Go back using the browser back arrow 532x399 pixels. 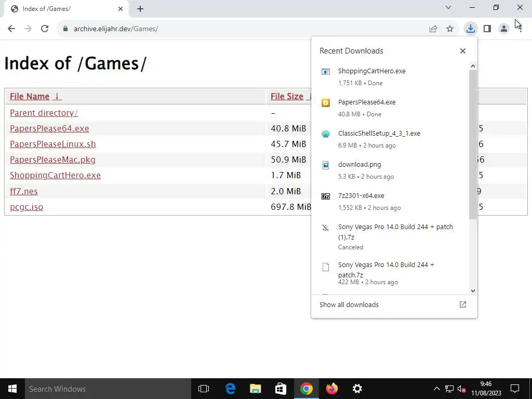click(11, 29)
